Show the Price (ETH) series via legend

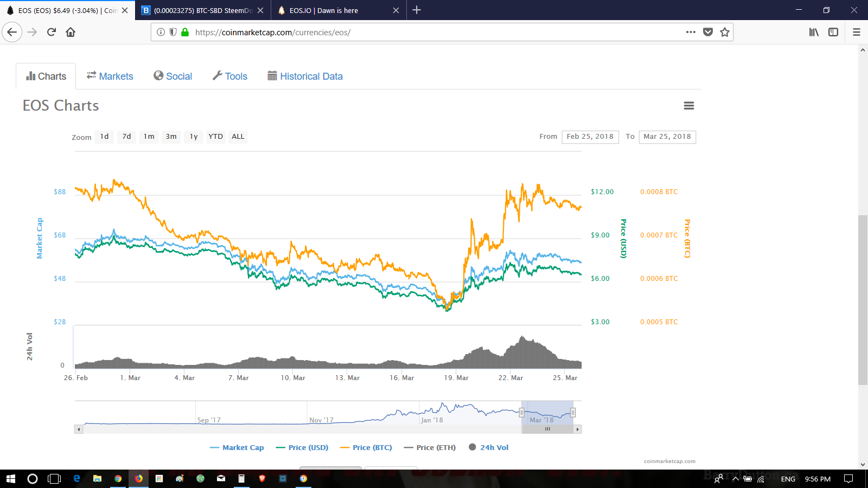[430, 447]
